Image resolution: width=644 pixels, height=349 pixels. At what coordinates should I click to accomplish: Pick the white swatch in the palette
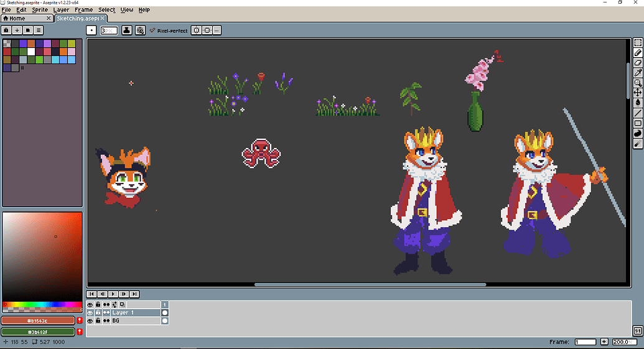coord(31,52)
